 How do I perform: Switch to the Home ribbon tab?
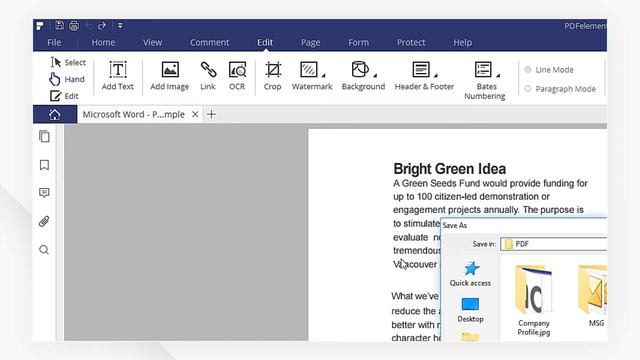point(103,42)
